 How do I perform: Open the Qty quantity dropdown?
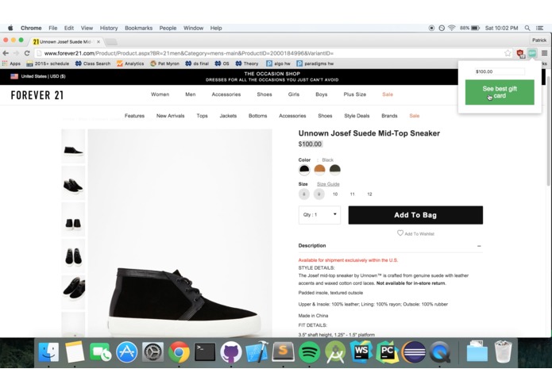pyautogui.click(x=319, y=215)
